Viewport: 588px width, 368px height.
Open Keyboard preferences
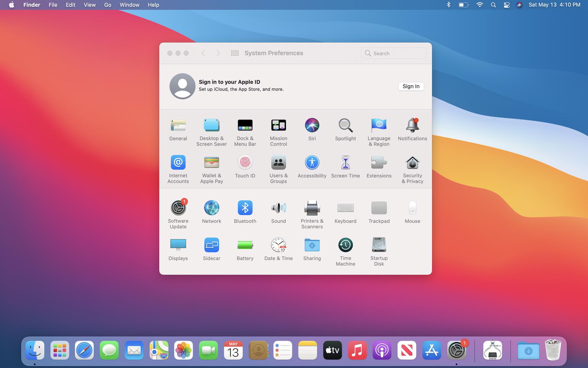coord(345,212)
